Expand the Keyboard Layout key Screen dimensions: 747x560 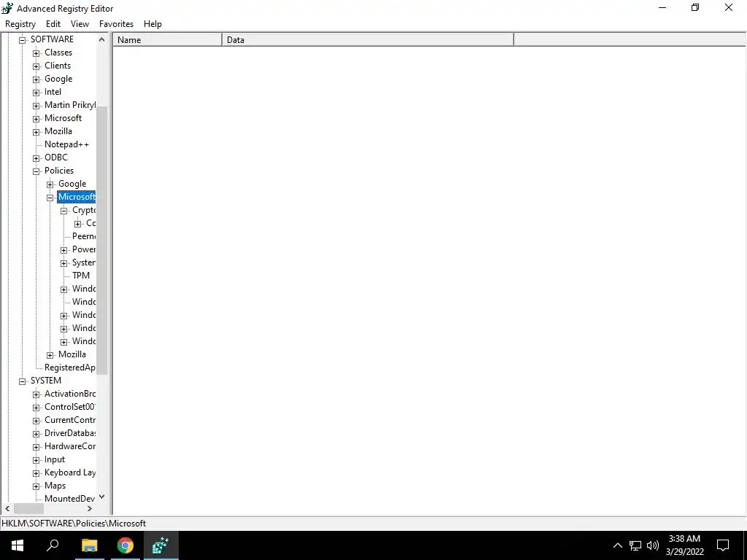tap(36, 473)
